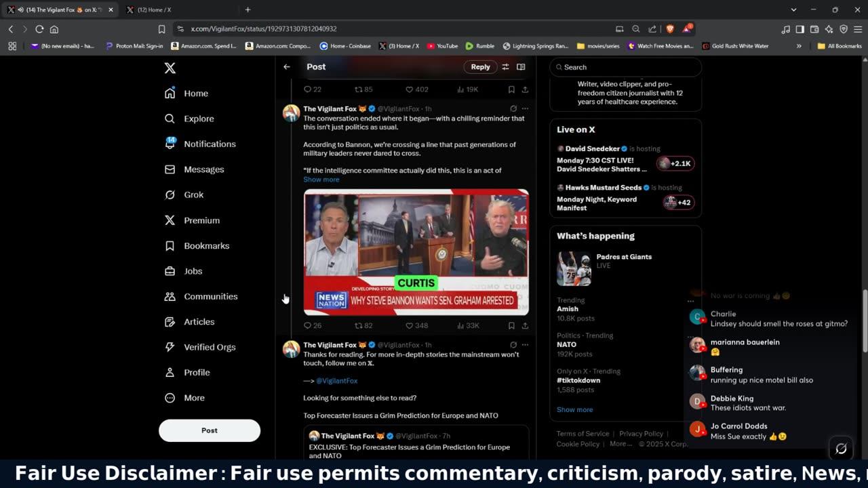
Task: Open the Rumble bookmark
Action: [479, 46]
